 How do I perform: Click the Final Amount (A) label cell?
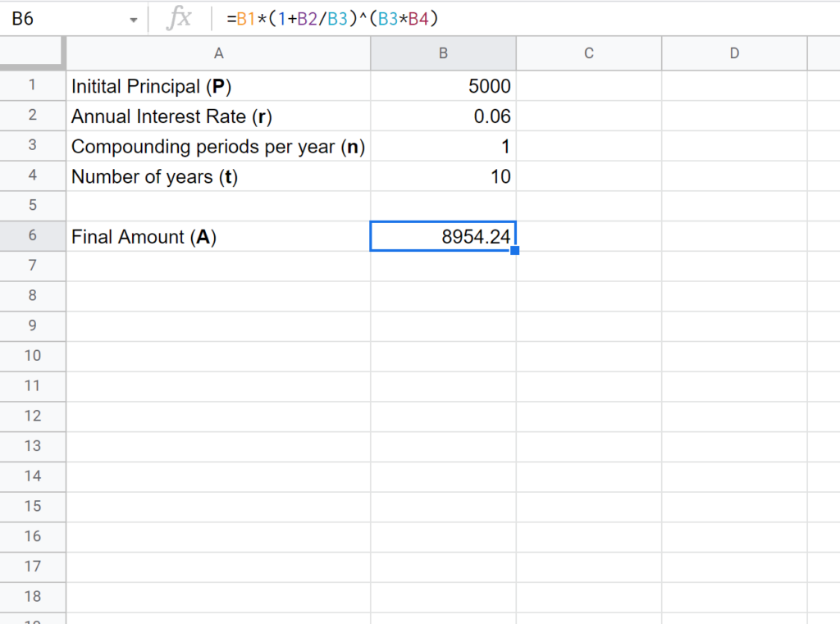pos(218,235)
